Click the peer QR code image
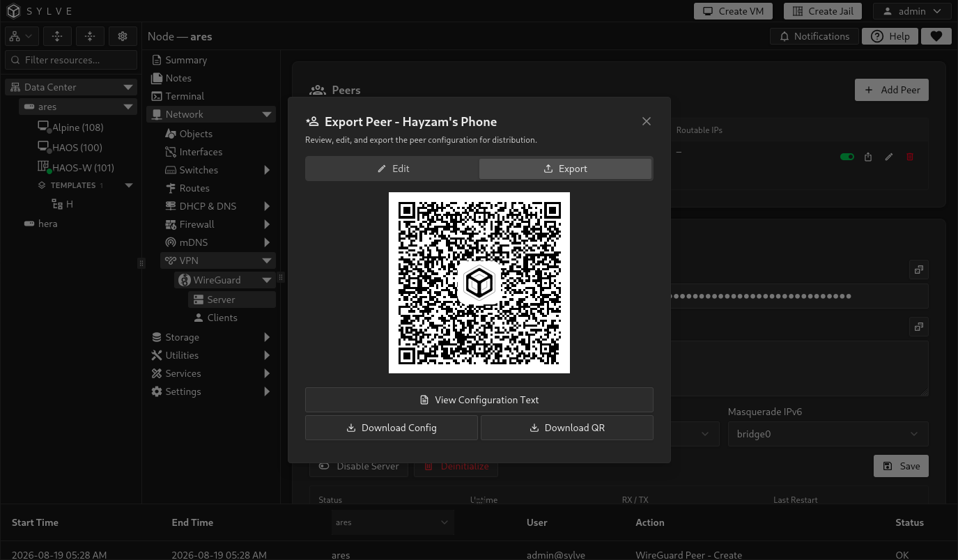This screenshot has height=560, width=958. click(x=479, y=283)
